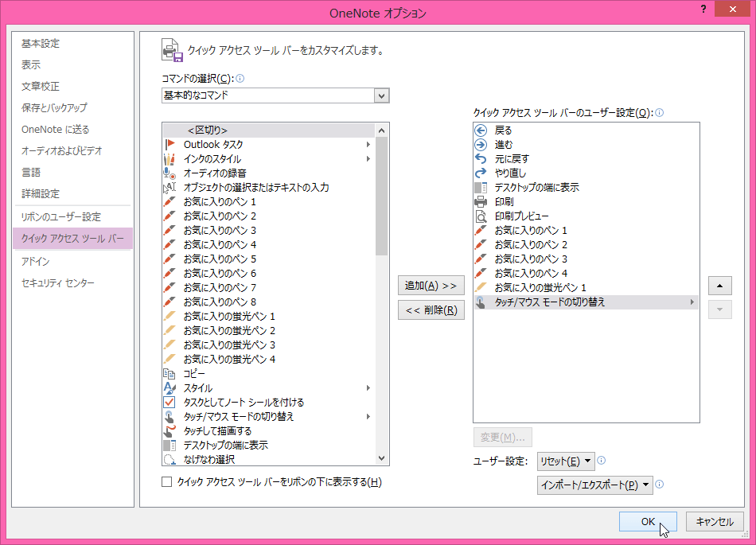Select Outlook タスク flag icon in command list
Viewport: 756px width, 545px height.
[x=170, y=145]
